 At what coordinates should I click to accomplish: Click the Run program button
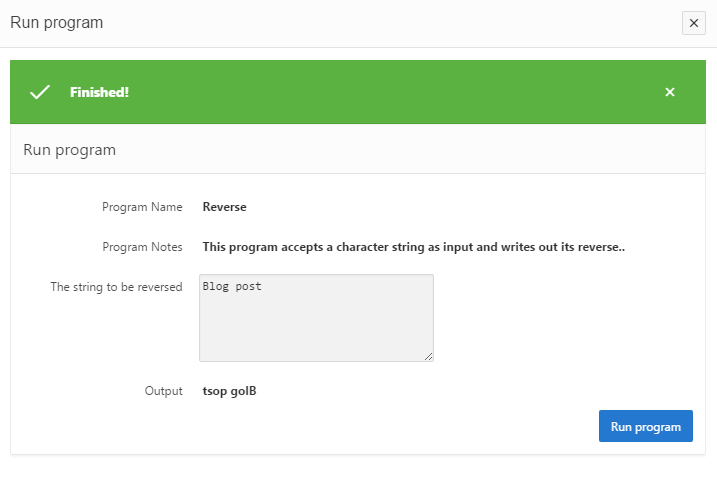coord(645,426)
